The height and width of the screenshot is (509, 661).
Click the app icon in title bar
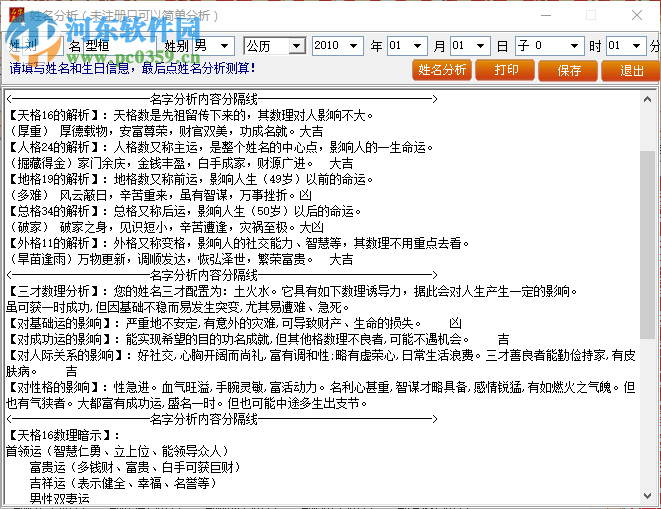click(17, 15)
